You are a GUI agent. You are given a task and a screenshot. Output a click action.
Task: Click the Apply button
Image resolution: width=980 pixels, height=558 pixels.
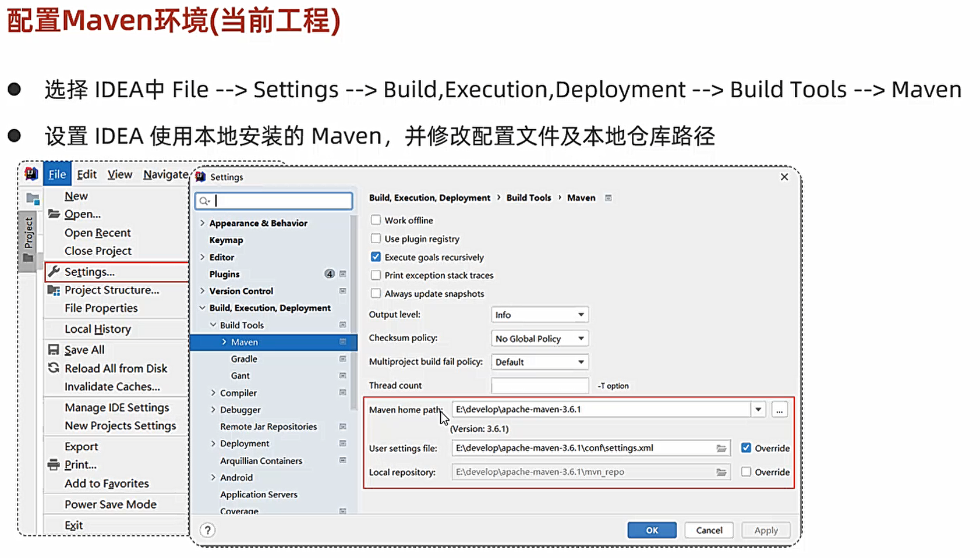point(766,530)
